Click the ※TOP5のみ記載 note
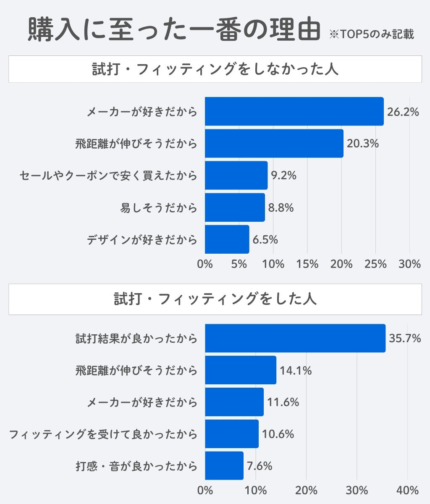 point(372,34)
